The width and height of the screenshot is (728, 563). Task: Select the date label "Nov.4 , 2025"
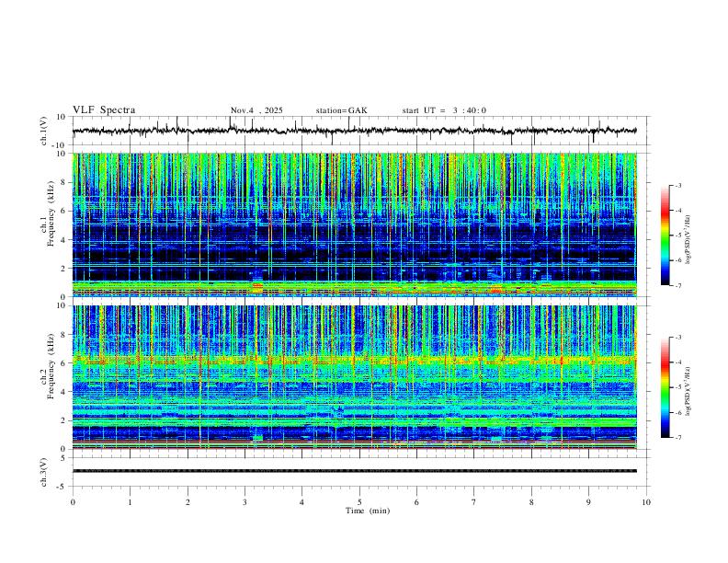pyautogui.click(x=256, y=110)
